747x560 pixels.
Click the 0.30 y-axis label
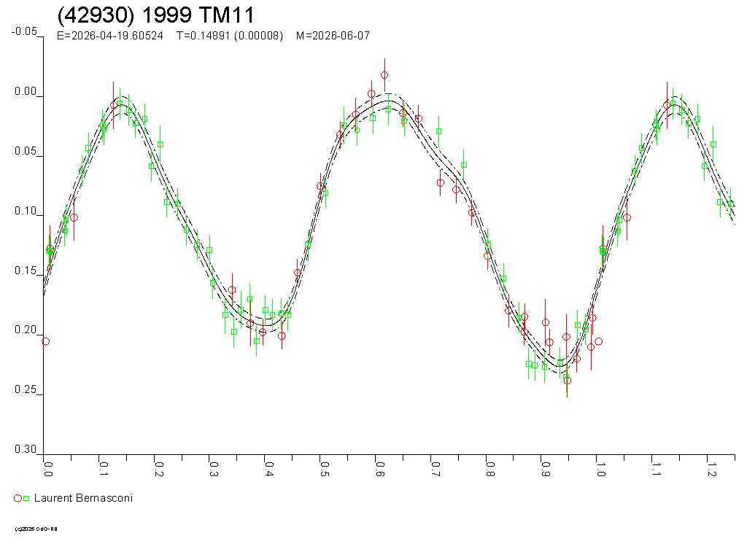(x=26, y=449)
